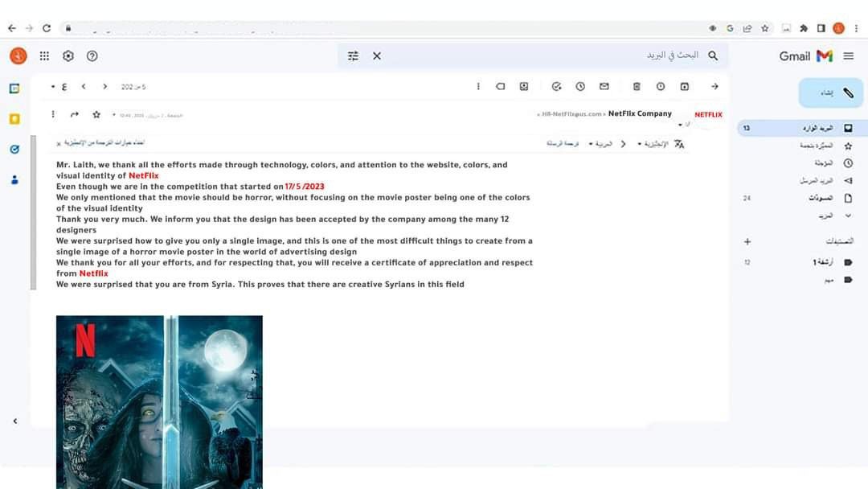The height and width of the screenshot is (489, 868).
Task: Open the Google apps grid launcher
Action: 44,55
